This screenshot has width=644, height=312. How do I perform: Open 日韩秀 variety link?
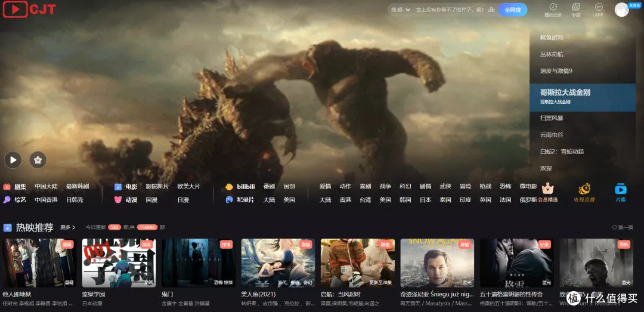75,200
